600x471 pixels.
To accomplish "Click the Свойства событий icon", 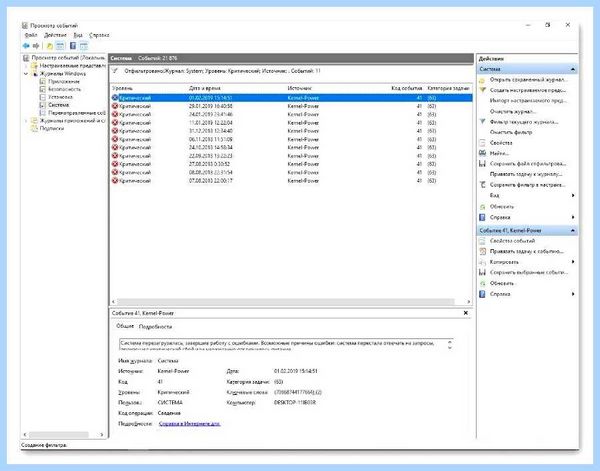I will (482, 241).
